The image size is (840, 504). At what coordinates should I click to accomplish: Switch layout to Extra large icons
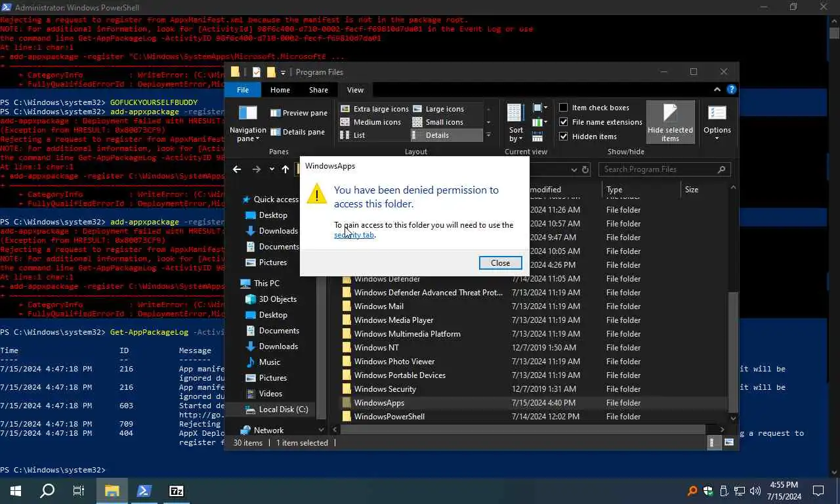(x=374, y=109)
